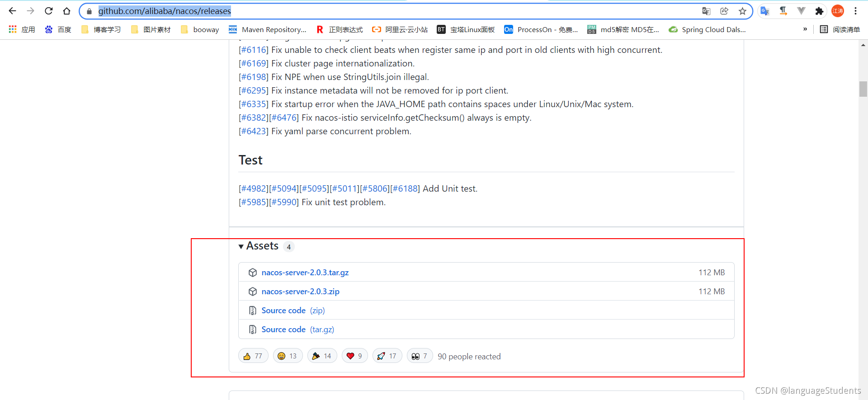Bookmark this page with the star icon

742,11
